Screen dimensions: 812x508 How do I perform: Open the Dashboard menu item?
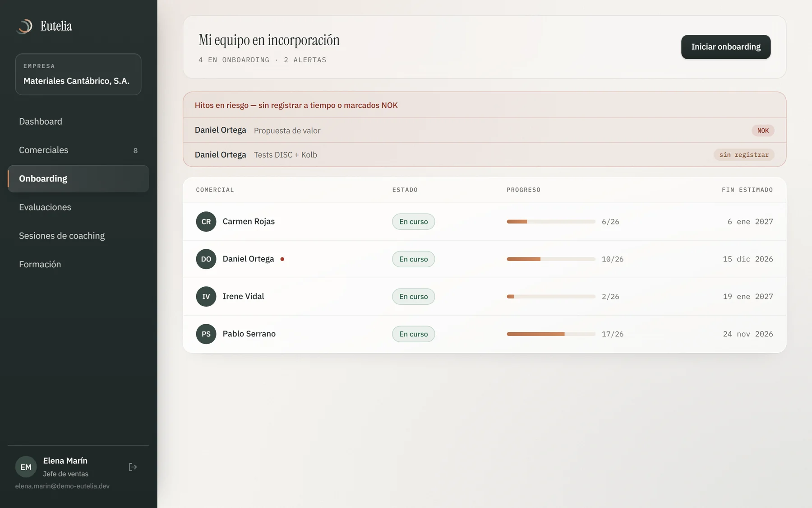tap(78, 121)
